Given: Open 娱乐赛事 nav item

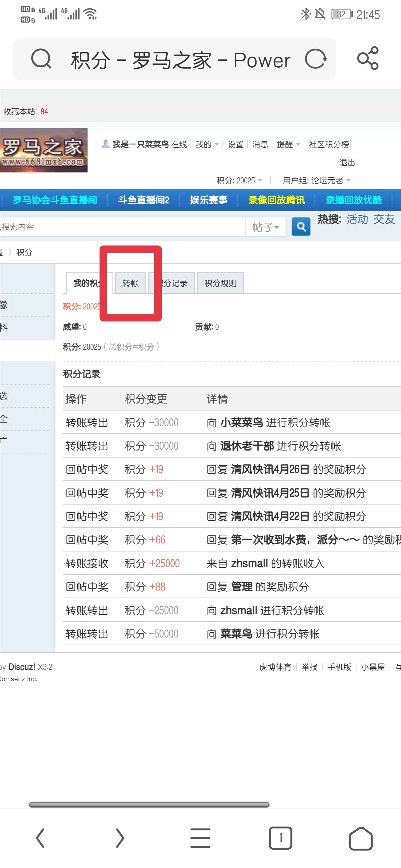Looking at the screenshot, I should (x=208, y=200).
